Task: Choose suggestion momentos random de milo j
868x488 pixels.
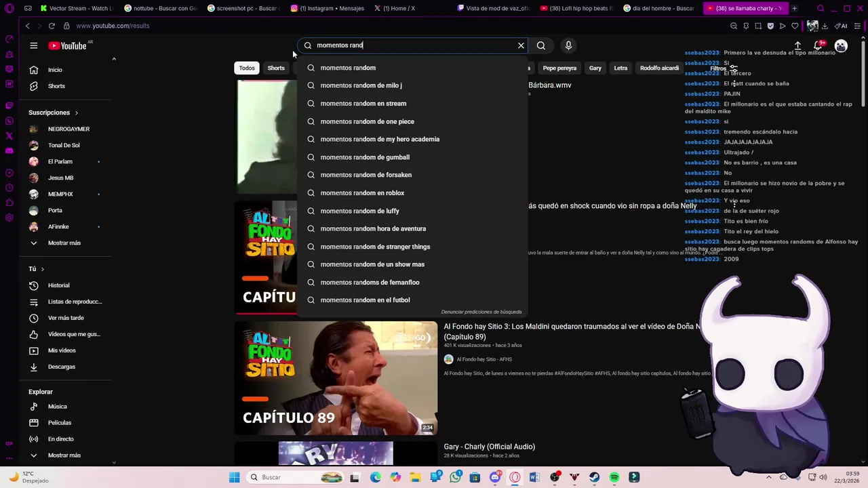Action: [x=412, y=85]
